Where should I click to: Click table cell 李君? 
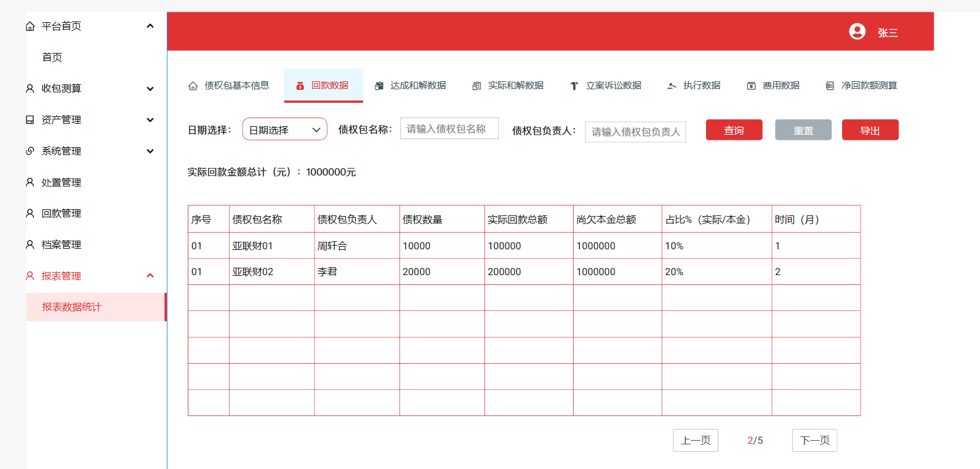357,271
